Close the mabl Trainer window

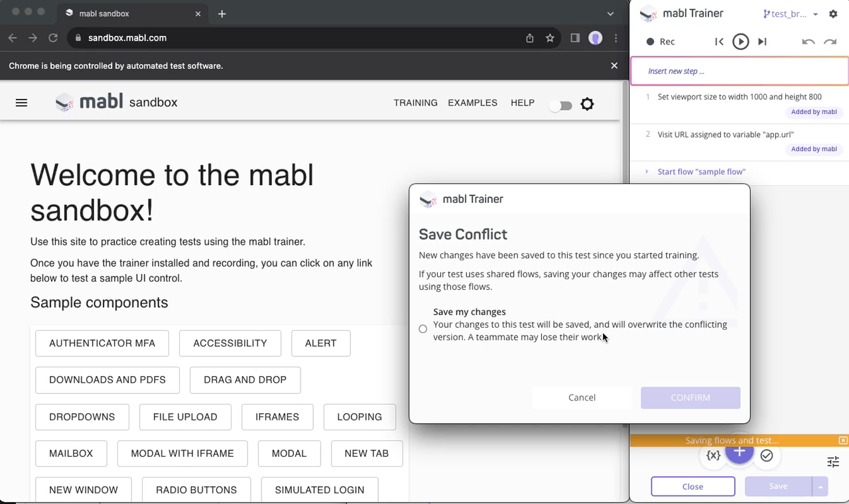click(692, 486)
